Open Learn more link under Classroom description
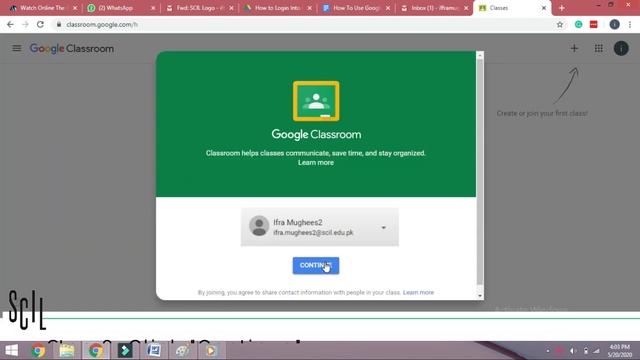 click(316, 162)
